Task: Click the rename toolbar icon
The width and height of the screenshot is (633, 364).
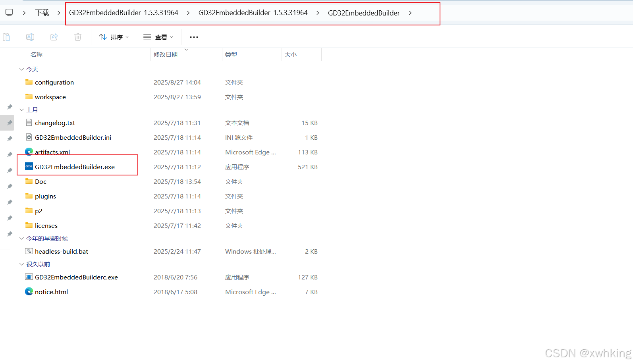Action: [30, 37]
